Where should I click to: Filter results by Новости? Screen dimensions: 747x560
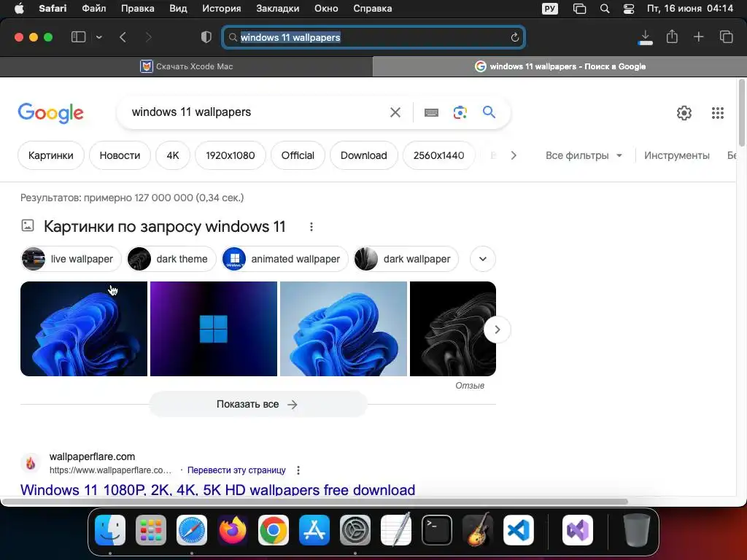click(120, 155)
